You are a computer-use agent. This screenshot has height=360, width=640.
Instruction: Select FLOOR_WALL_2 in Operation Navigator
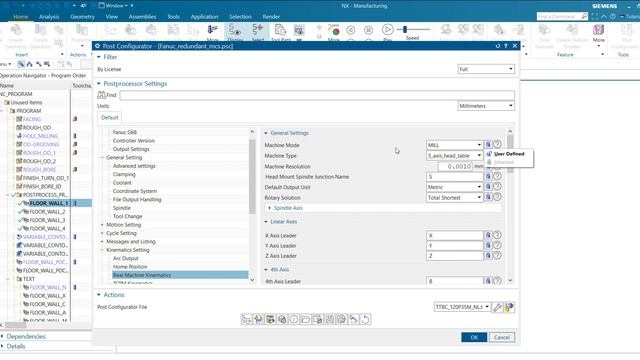(x=47, y=211)
